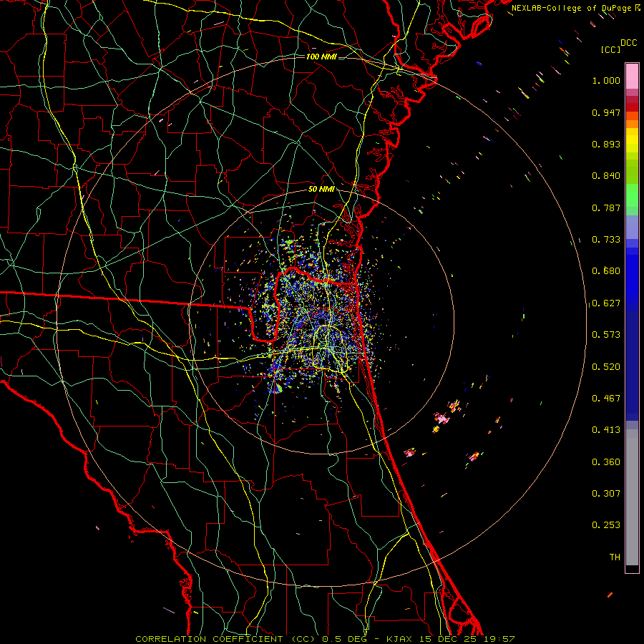This screenshot has height=644, width=644.
Task: Click the TH threshold label
Action: point(615,557)
